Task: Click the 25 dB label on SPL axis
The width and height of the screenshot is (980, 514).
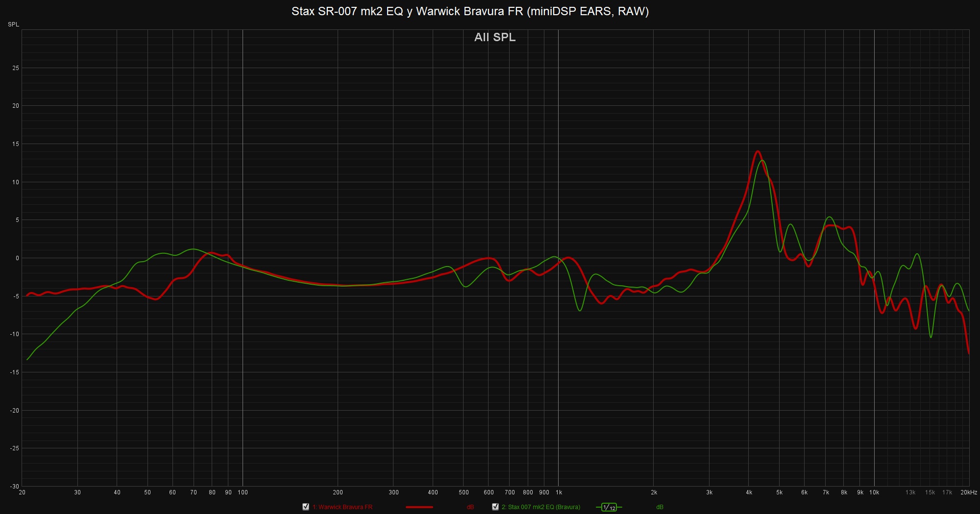Action: (16, 68)
